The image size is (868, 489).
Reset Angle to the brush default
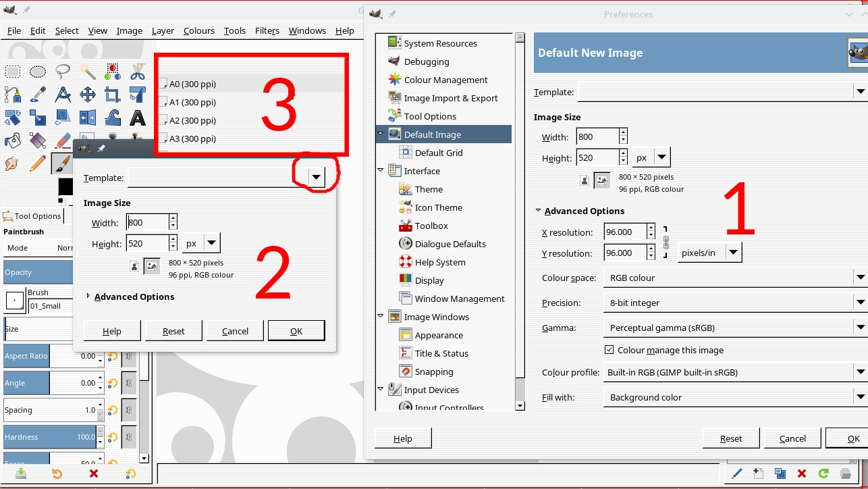tap(113, 383)
